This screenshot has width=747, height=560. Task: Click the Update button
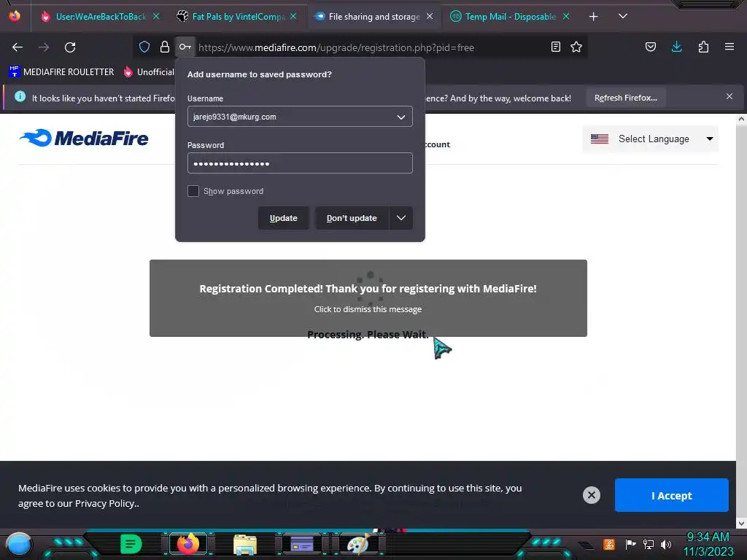[x=284, y=218]
